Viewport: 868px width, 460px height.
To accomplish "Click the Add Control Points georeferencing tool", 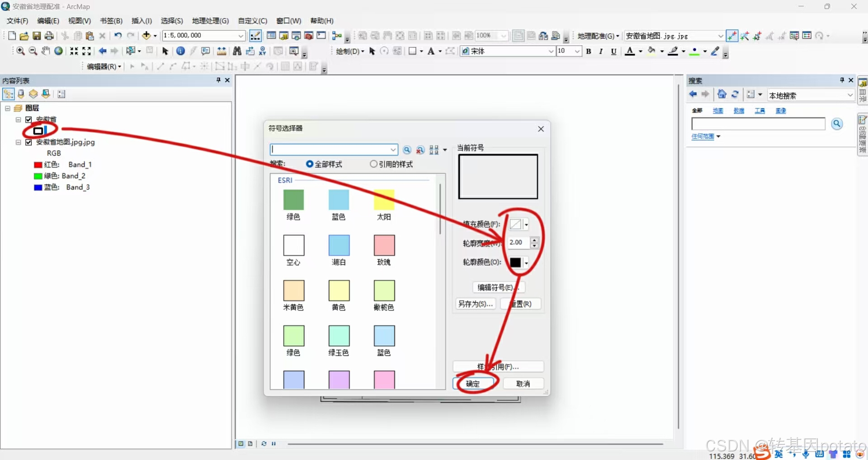I will point(732,36).
